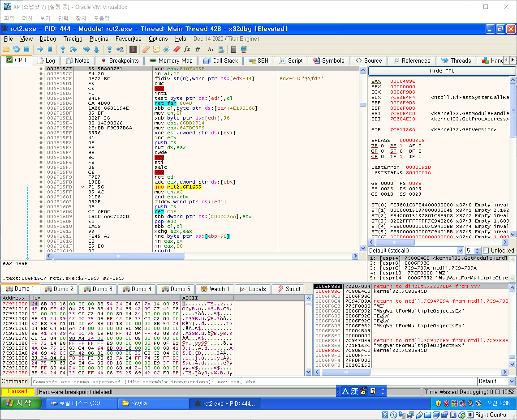
Task: Show labels using the blue tags icon
Action: click(x=167, y=49)
